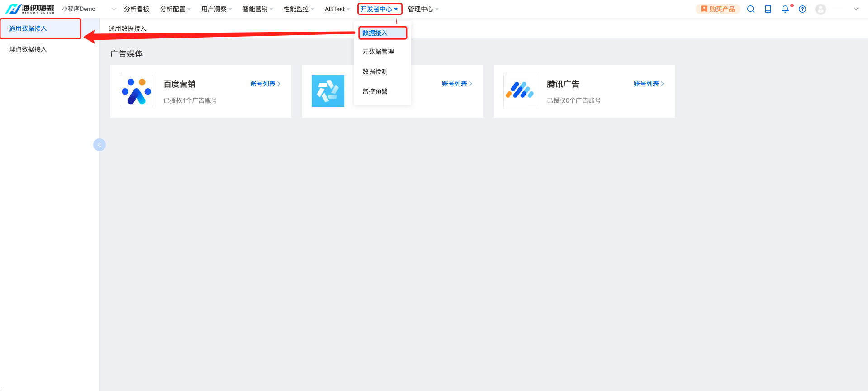Click the Hinadt Cloud logo
The image size is (868, 391).
[x=30, y=9]
